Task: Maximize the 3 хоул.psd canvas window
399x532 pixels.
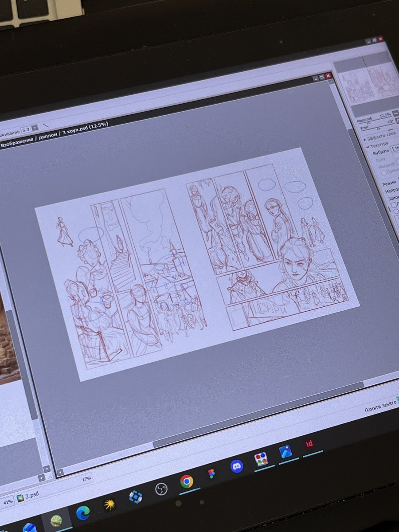Action: pyautogui.click(x=321, y=77)
